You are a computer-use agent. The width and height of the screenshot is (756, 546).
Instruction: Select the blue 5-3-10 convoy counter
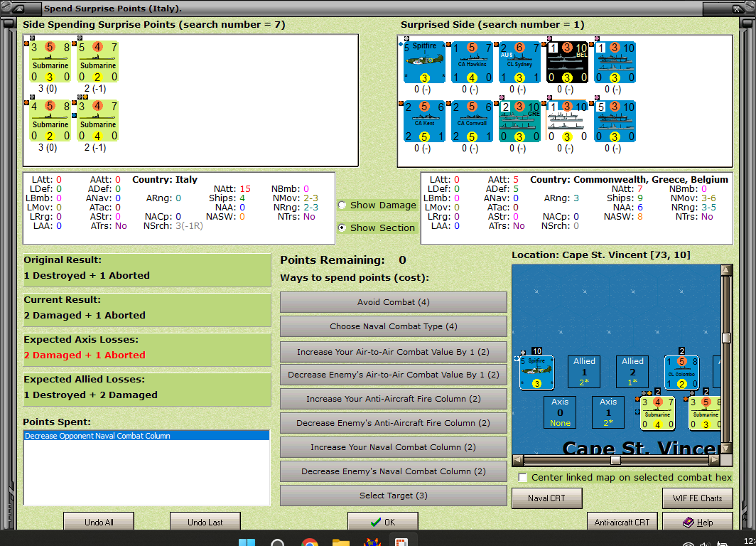click(x=615, y=121)
